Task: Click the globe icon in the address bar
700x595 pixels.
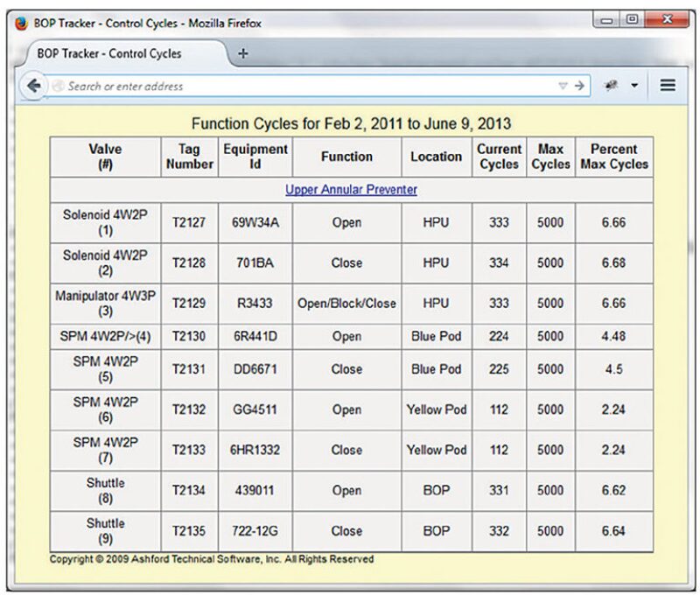Action: [x=59, y=86]
